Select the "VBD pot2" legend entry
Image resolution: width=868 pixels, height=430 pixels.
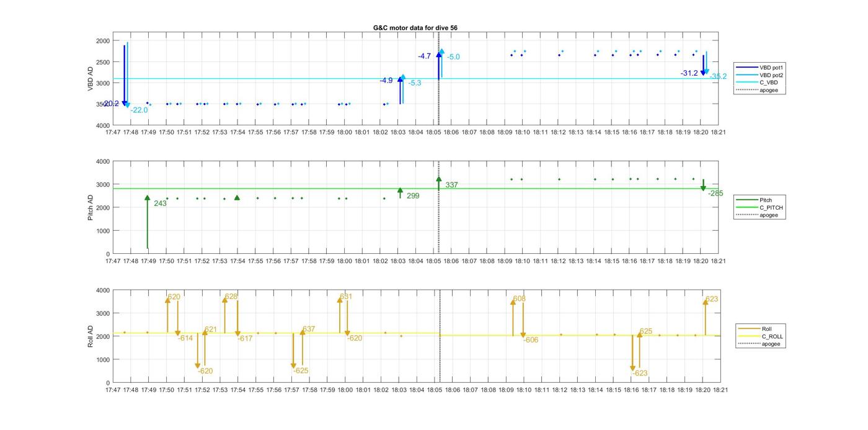(772, 74)
